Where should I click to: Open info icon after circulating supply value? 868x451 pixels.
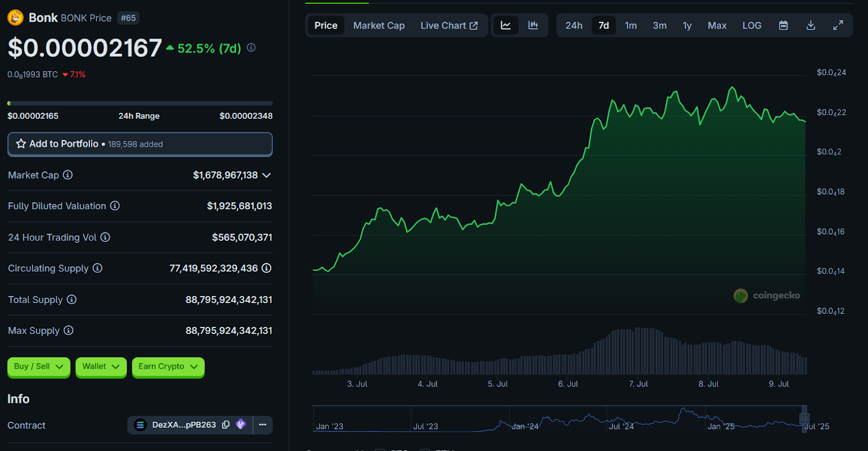[266, 268]
